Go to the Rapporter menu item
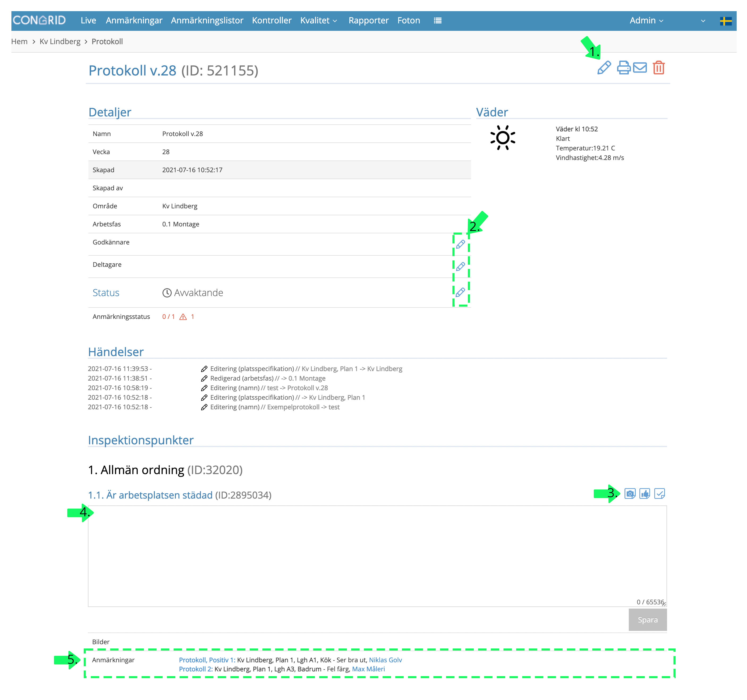Viewport: 747px width, 700px height. point(368,21)
